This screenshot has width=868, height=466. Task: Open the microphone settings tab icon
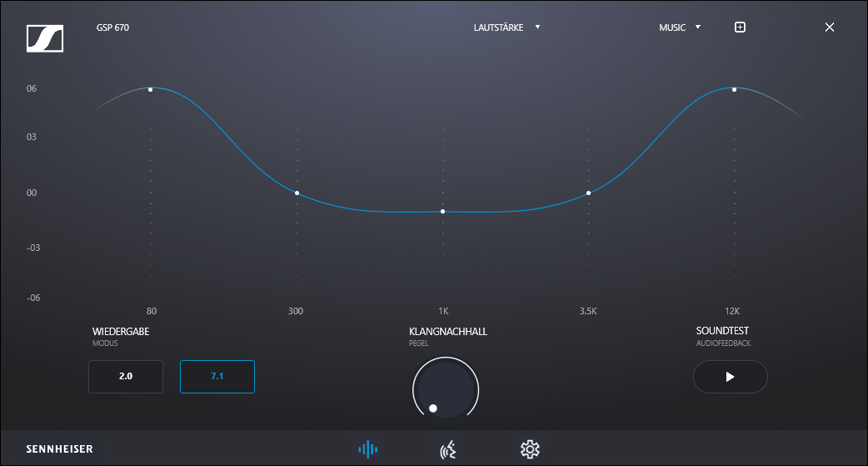448,450
